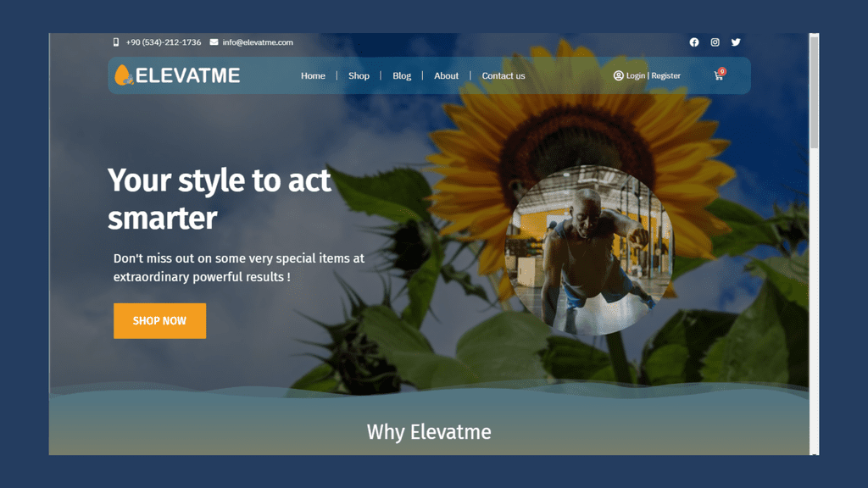868x488 pixels.
Task: Click the SHOP NOW button
Action: pos(159,321)
